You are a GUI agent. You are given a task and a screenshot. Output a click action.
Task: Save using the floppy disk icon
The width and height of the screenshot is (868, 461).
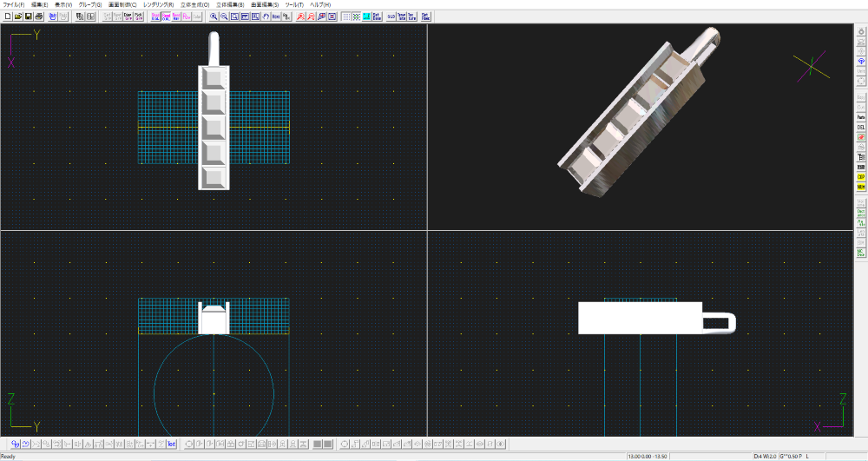tap(29, 16)
